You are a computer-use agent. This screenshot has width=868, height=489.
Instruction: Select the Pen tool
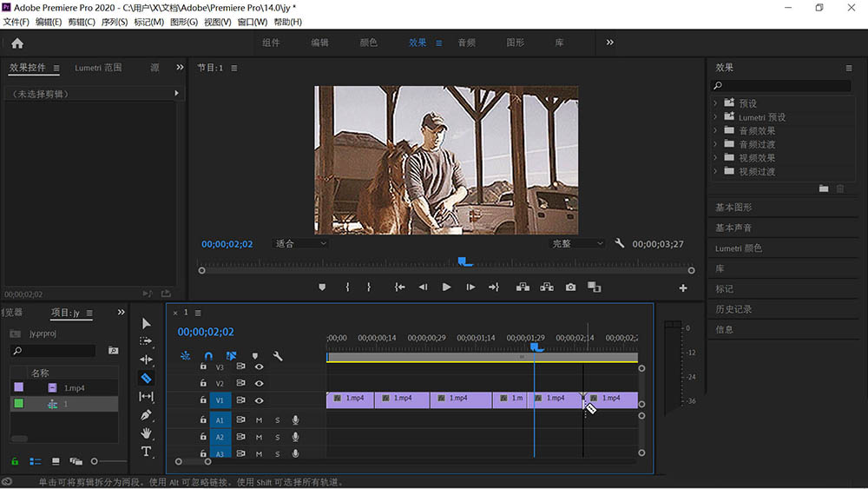[x=146, y=415]
